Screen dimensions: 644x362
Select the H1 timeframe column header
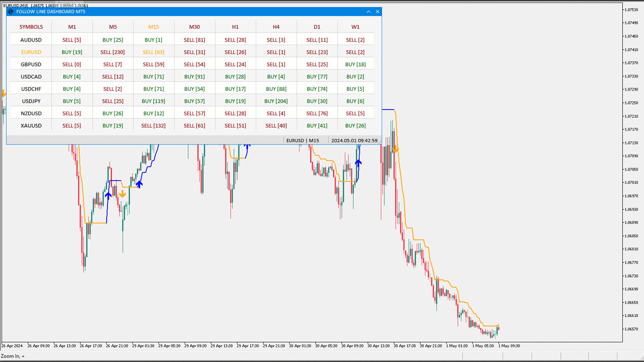235,26
